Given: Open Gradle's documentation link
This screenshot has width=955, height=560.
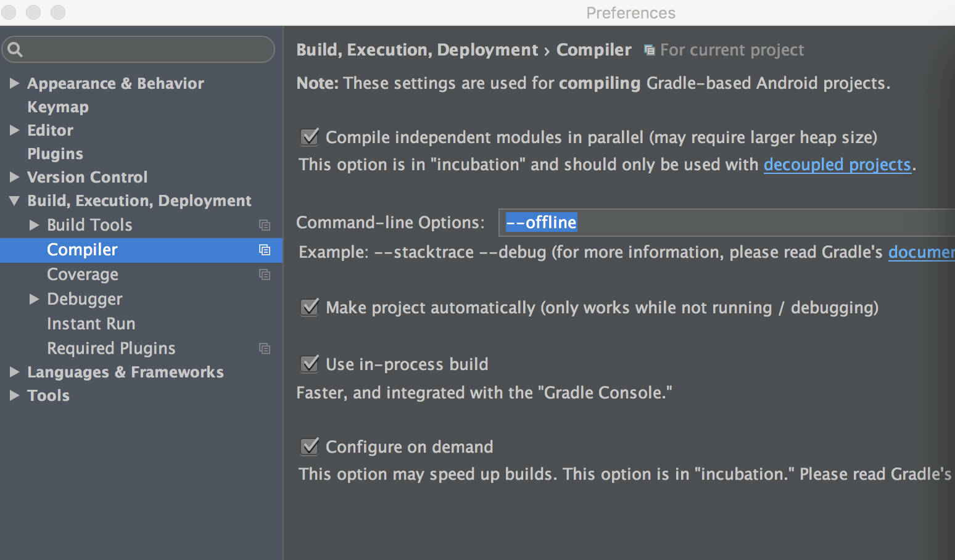Looking at the screenshot, I should tap(921, 252).
